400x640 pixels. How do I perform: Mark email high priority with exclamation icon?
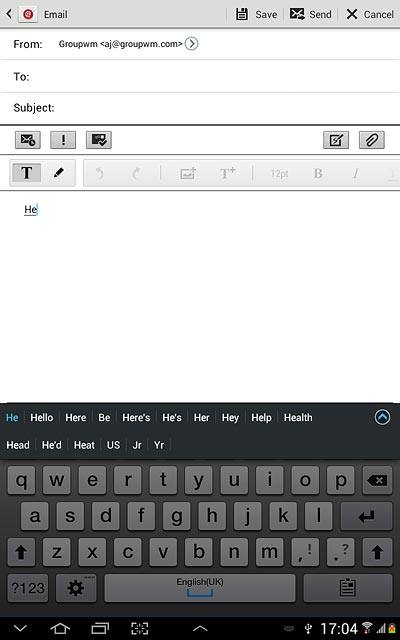click(x=63, y=140)
